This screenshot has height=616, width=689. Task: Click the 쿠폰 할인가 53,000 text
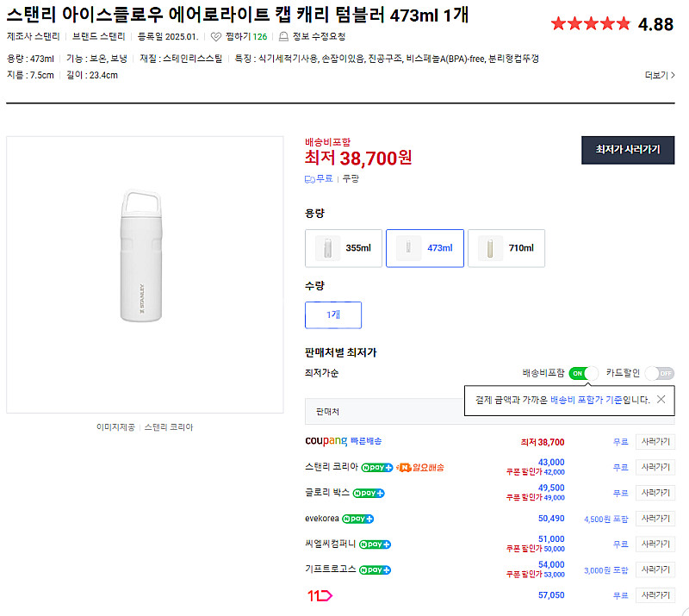tap(535, 575)
